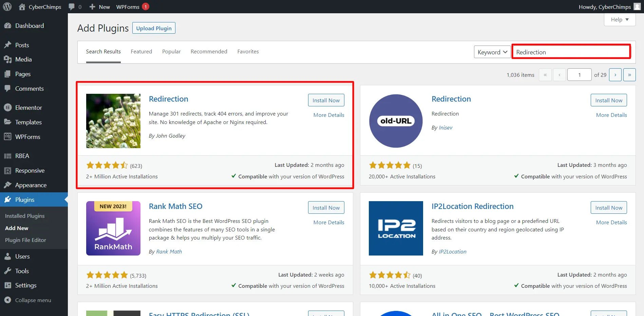644x316 pixels.
Task: Install Redirection by John Godley
Action: pos(326,100)
